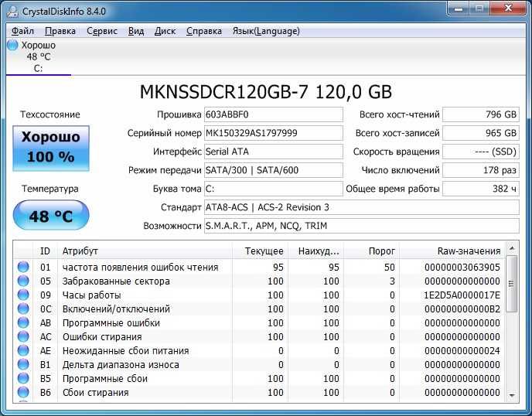Click the Хорошо 100 % health status button
The height and width of the screenshot is (416, 532).
point(51,148)
